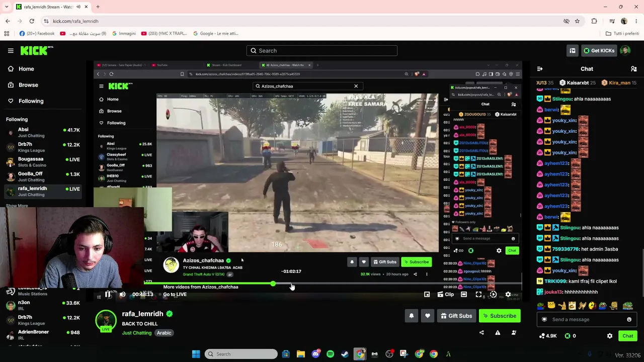The width and height of the screenshot is (644, 362).
Task: Click the Windows taskbar Search box
Action: coord(241,354)
